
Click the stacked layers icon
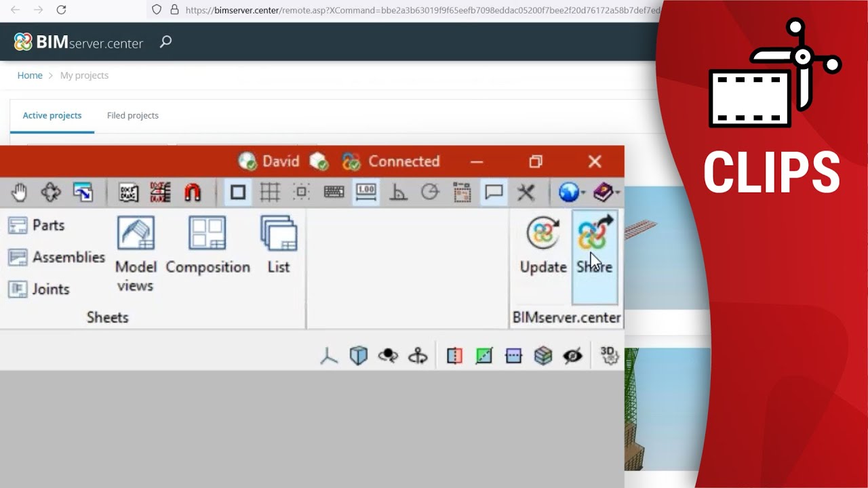pos(543,356)
